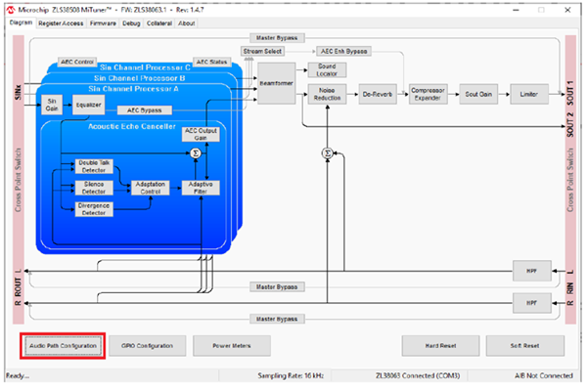Open the AEC Control block
The image size is (588, 390).
[77, 62]
